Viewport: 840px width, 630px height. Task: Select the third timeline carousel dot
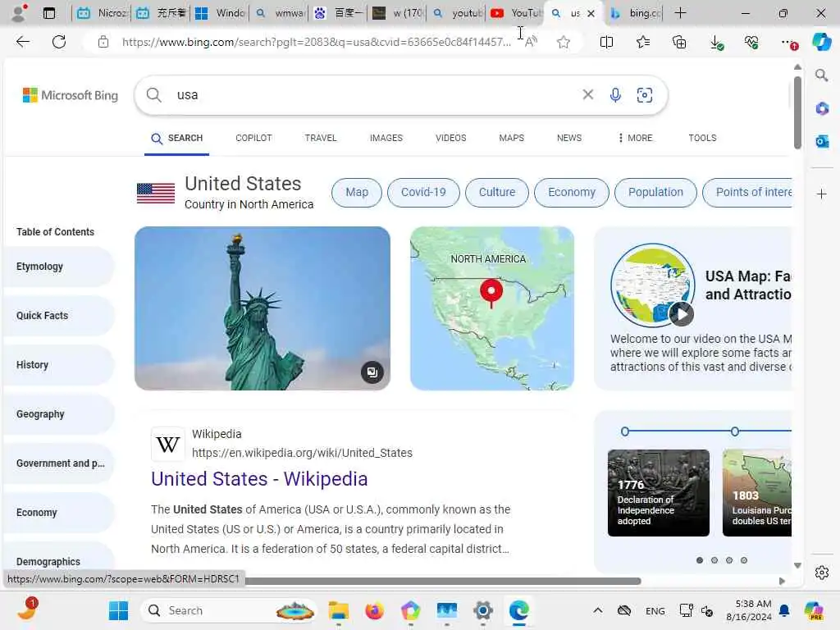729,560
